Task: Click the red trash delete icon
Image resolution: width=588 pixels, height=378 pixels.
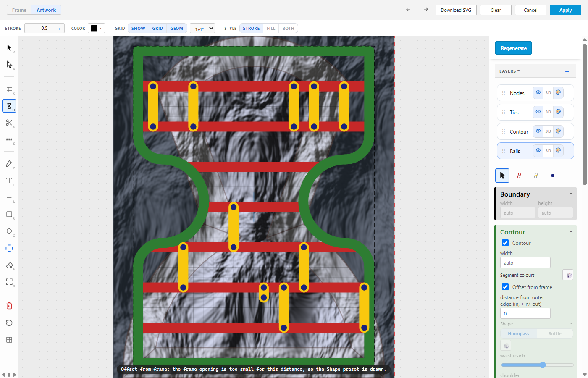Action: pos(9,306)
